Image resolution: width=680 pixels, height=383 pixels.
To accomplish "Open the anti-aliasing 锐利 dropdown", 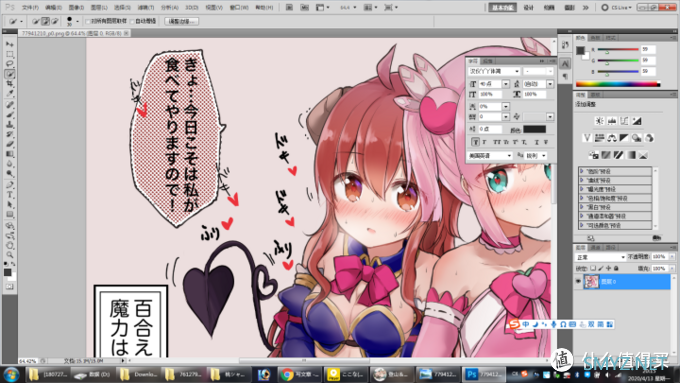I will [x=536, y=155].
